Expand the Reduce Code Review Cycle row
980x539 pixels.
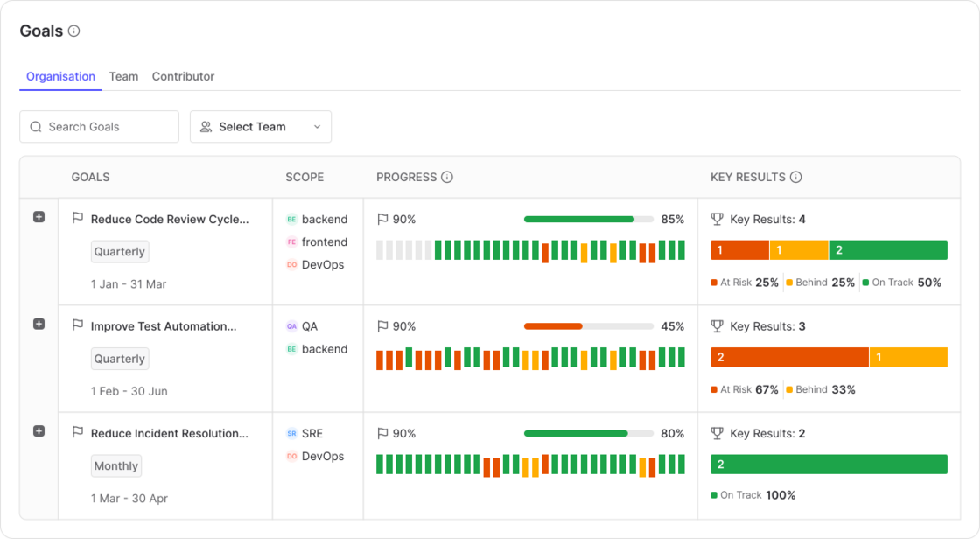38,217
